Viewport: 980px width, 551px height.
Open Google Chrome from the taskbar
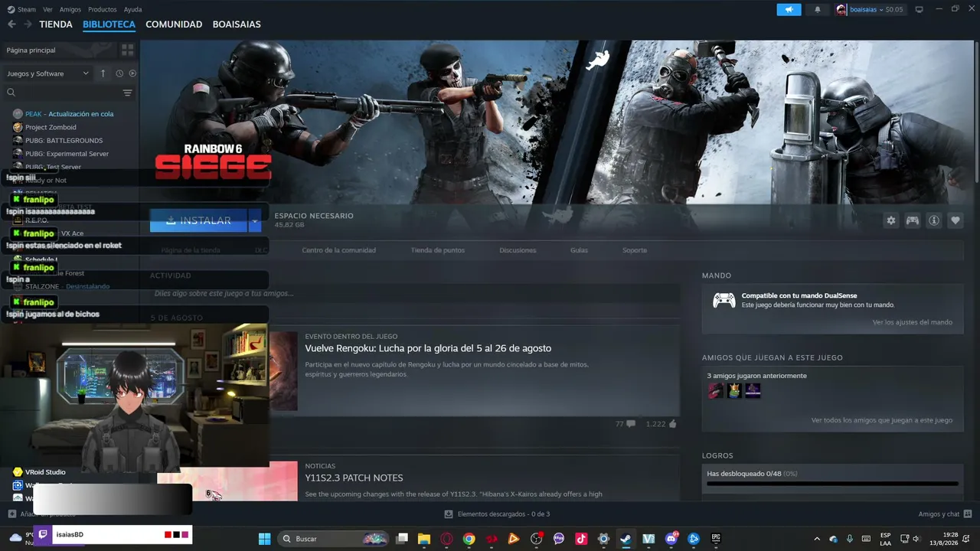[x=469, y=539]
